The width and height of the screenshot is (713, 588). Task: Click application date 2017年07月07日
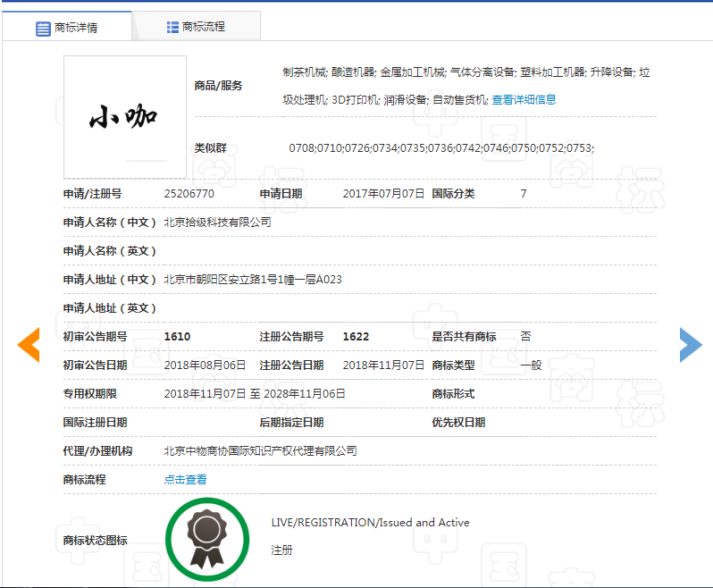pyautogui.click(x=383, y=194)
